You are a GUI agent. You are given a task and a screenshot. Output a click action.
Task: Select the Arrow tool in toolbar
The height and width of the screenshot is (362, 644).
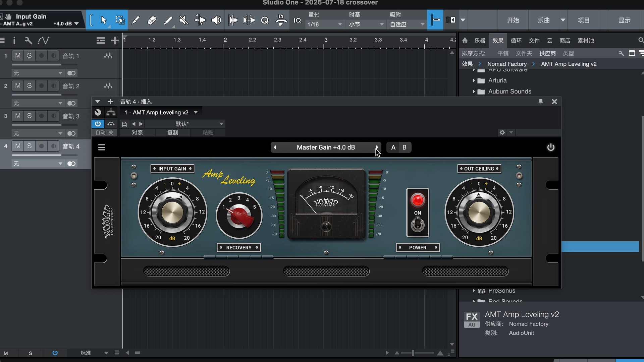[104, 20]
